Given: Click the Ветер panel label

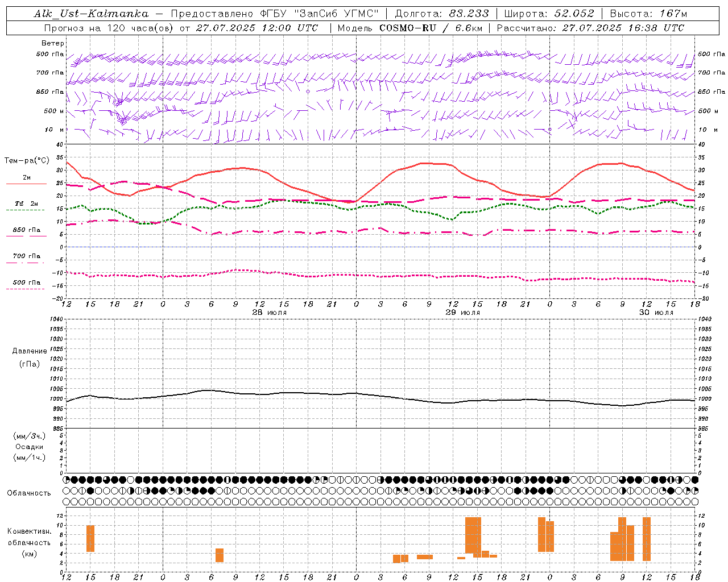Looking at the screenshot, I should coord(52,43).
